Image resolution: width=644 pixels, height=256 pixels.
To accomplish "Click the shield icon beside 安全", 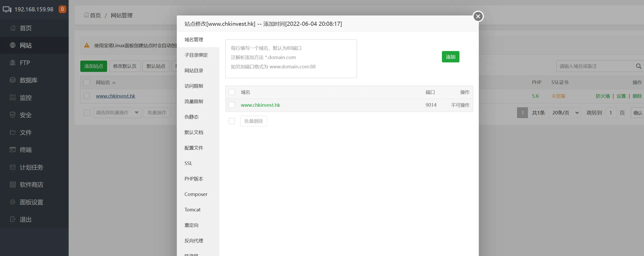I will (x=13, y=115).
